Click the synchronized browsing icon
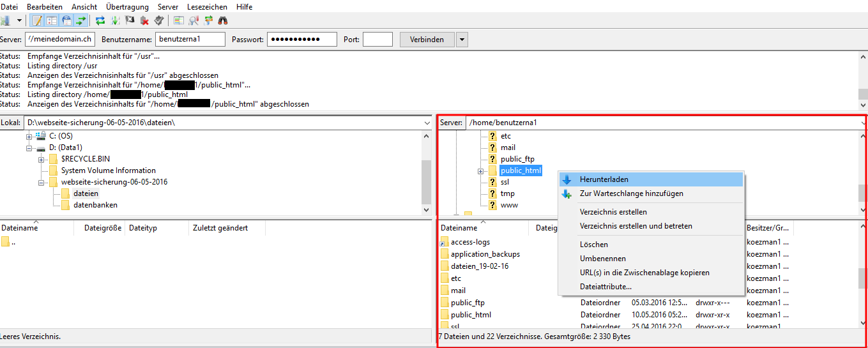The height and width of the screenshot is (348, 868). coord(208,20)
